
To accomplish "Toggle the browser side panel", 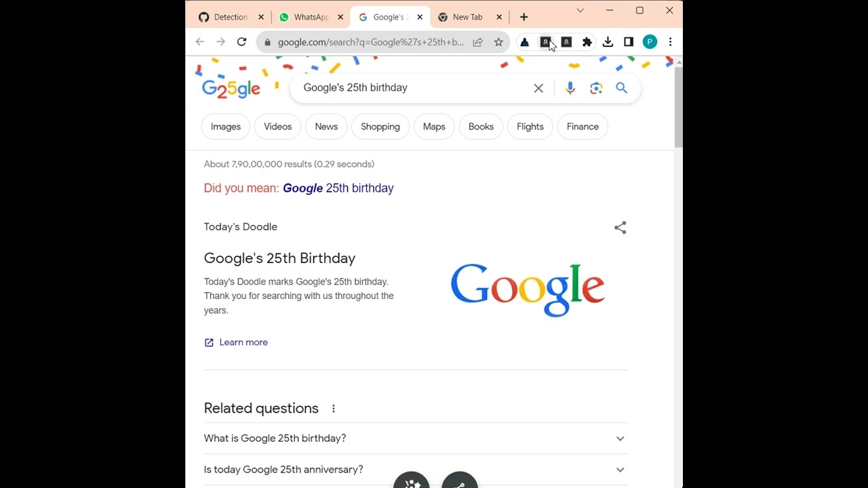I will pyautogui.click(x=629, y=42).
